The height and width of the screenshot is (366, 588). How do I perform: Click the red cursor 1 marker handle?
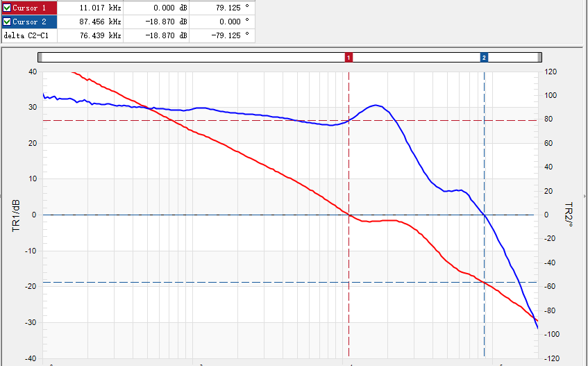pos(349,58)
